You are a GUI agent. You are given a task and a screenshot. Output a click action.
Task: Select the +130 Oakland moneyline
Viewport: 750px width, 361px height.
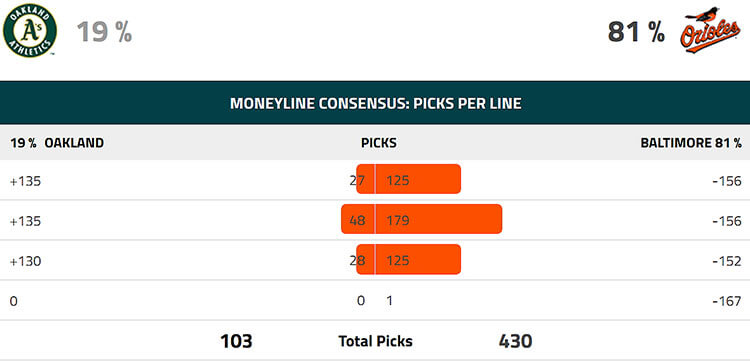coord(25,262)
